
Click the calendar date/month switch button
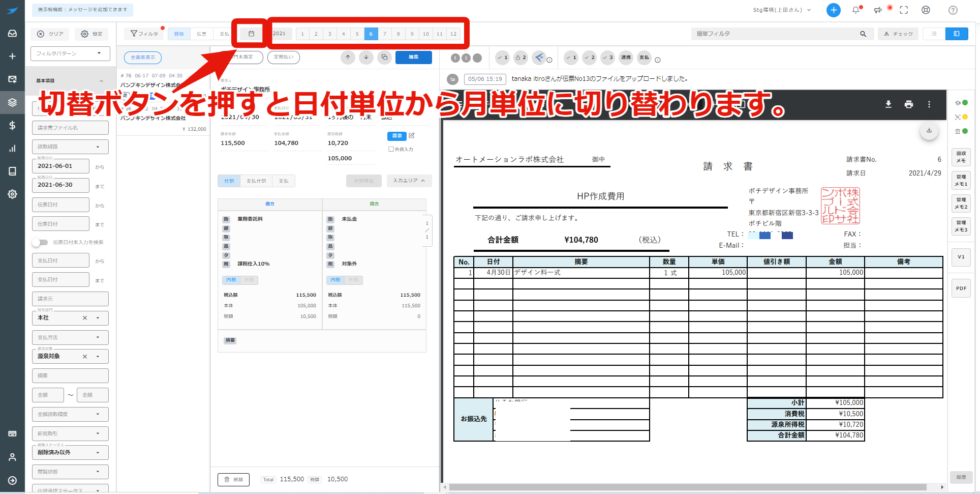click(251, 34)
